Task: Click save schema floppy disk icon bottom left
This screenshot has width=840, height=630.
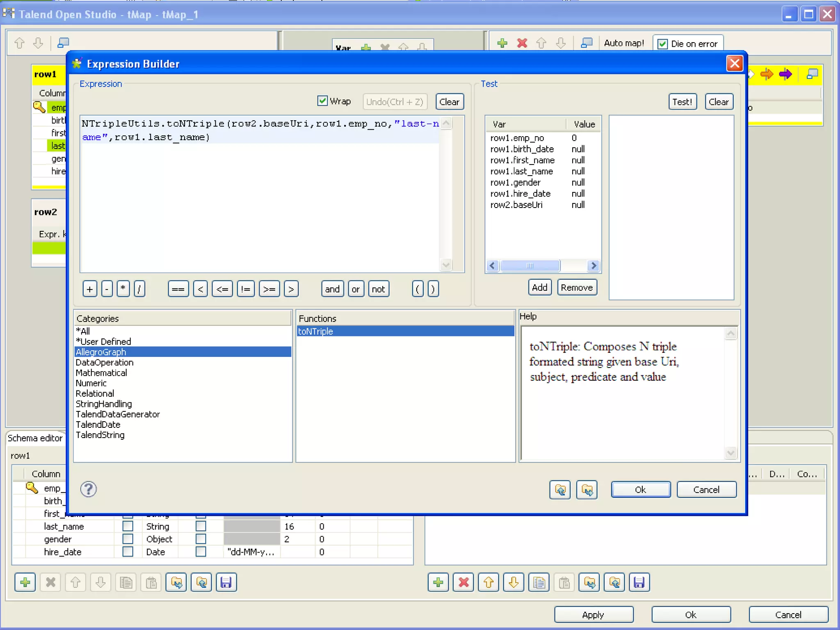Action: click(x=226, y=582)
